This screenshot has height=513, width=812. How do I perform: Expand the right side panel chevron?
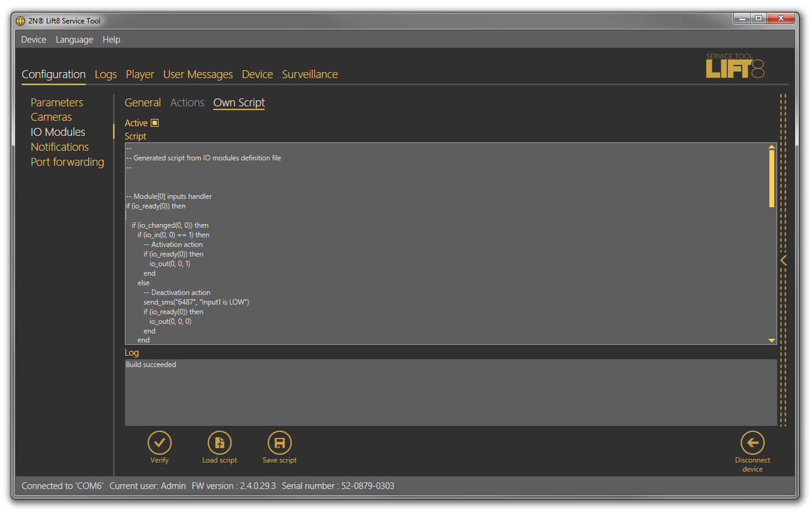(783, 260)
